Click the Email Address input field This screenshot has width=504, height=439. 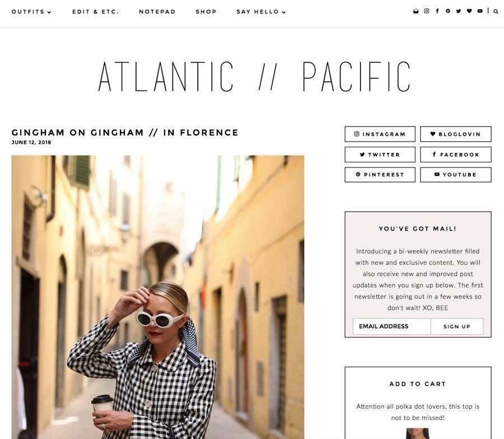coord(392,326)
